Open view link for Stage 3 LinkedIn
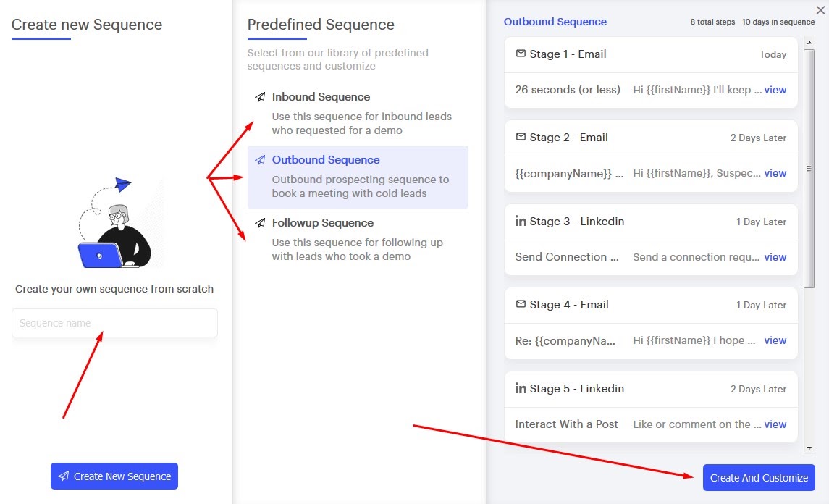 coord(775,257)
